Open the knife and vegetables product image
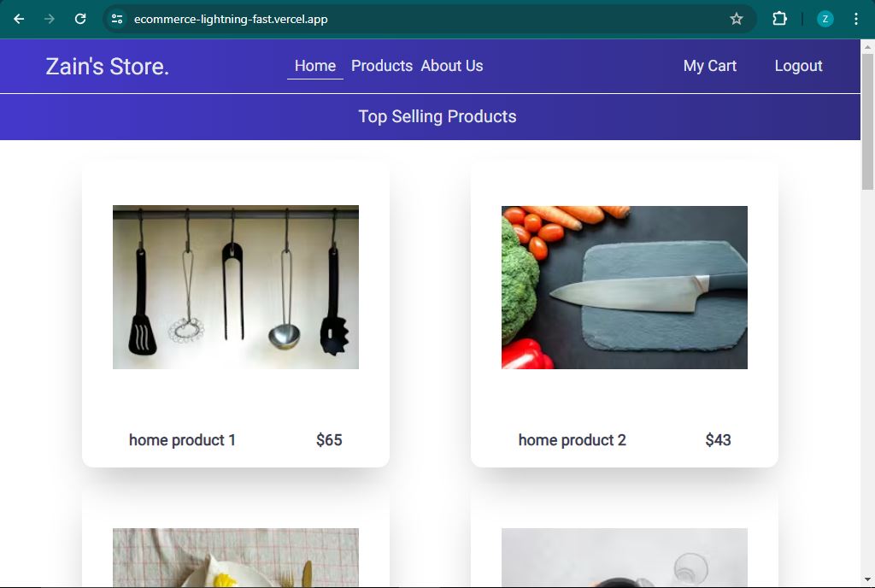Screen dimensions: 875x588 [x=625, y=287]
